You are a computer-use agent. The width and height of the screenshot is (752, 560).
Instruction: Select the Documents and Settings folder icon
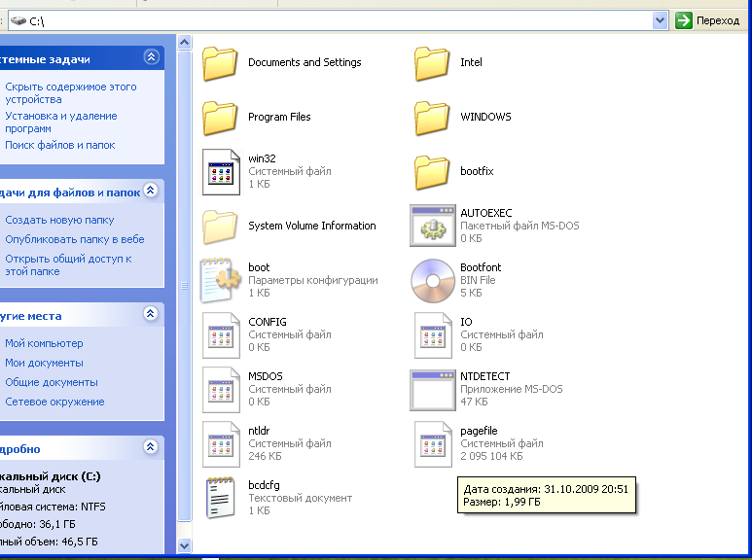pos(220,63)
